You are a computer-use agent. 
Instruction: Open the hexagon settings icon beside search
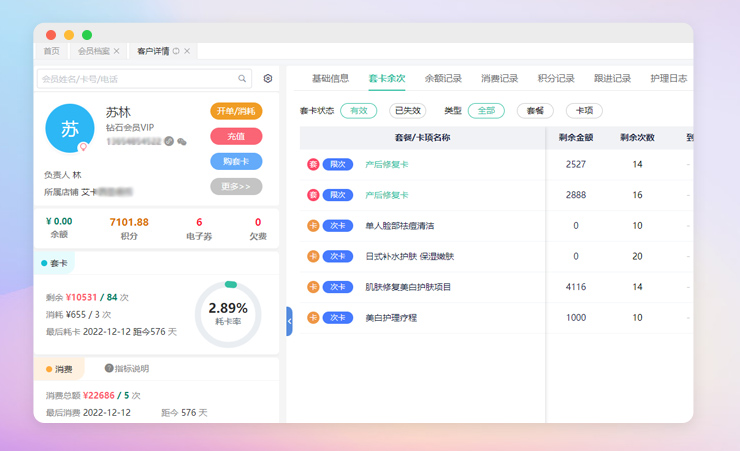pyautogui.click(x=268, y=78)
